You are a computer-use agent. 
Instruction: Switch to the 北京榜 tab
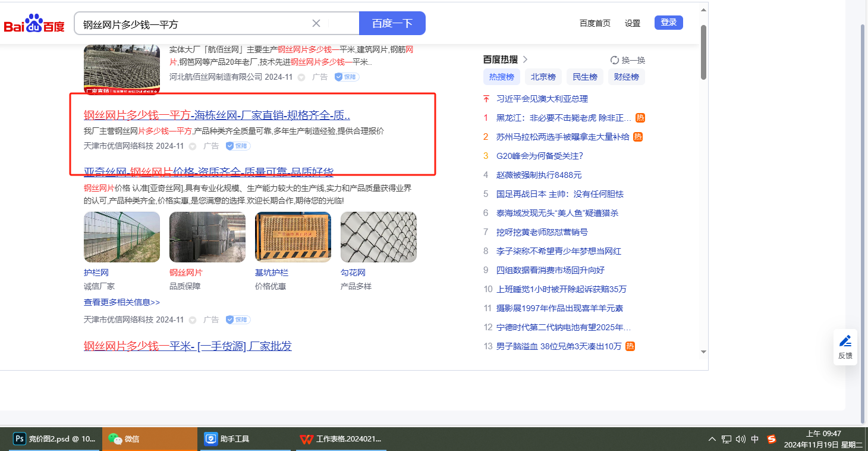pos(543,77)
